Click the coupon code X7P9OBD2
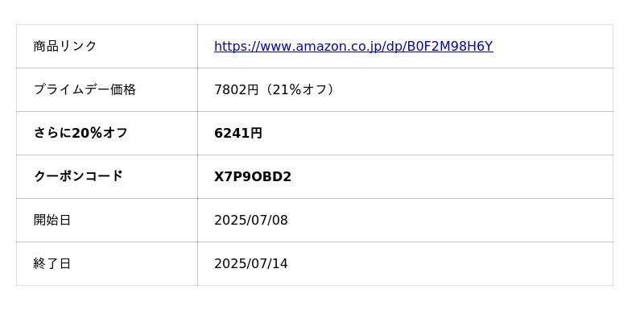Image resolution: width=644 pixels, height=310 pixels. click(253, 176)
